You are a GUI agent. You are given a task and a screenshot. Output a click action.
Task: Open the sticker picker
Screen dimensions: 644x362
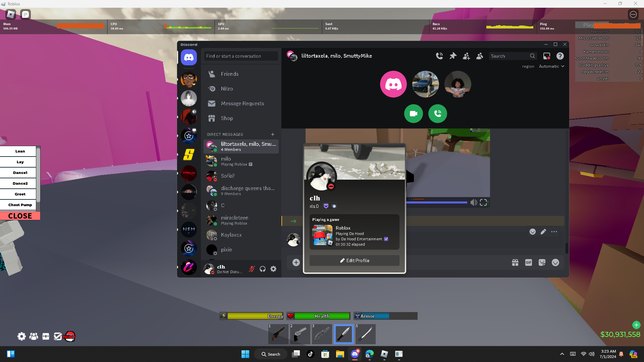tap(542, 262)
